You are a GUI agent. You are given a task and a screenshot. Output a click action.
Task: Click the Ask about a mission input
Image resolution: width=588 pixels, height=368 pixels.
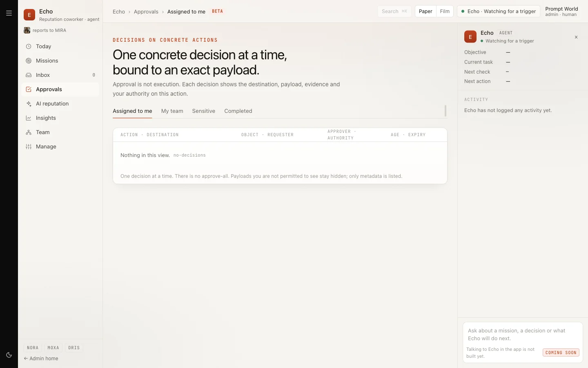pos(523,334)
